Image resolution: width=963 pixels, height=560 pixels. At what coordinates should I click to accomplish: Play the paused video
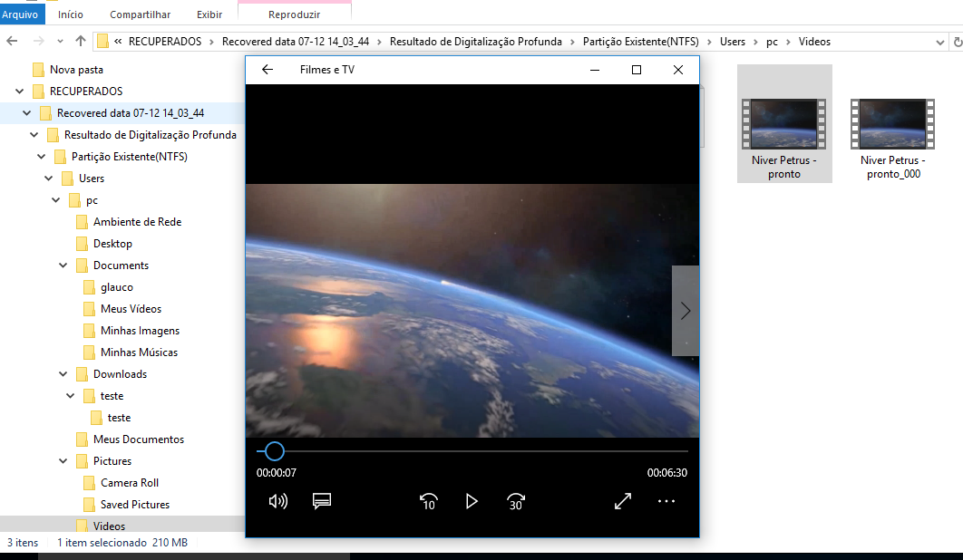point(472,502)
